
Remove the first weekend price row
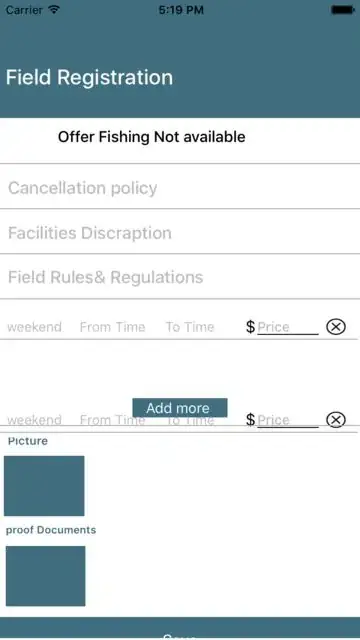point(336,327)
